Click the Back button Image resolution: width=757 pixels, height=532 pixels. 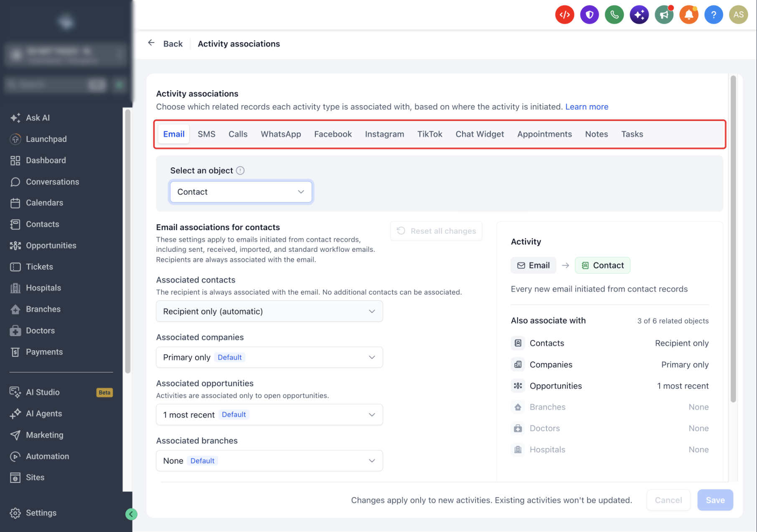[165, 43]
